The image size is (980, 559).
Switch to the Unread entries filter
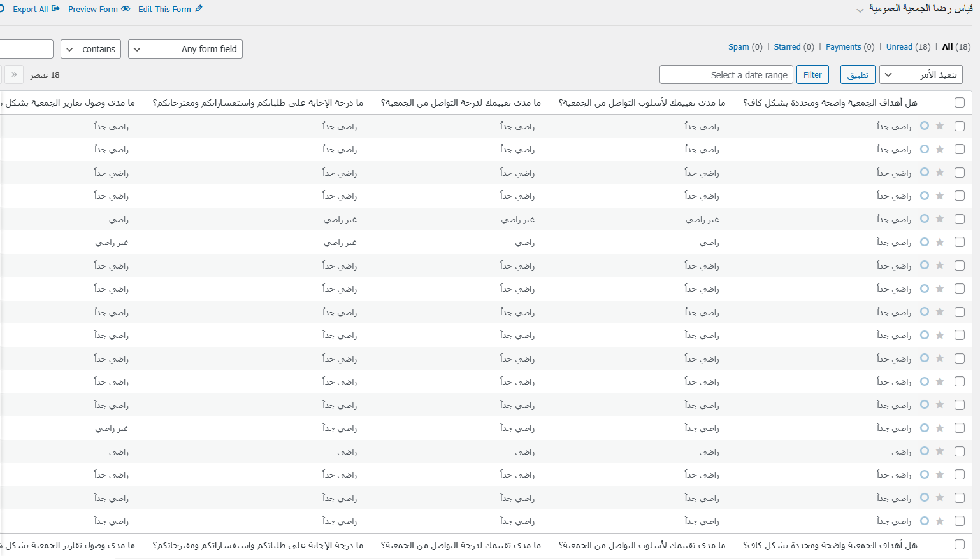[899, 47]
